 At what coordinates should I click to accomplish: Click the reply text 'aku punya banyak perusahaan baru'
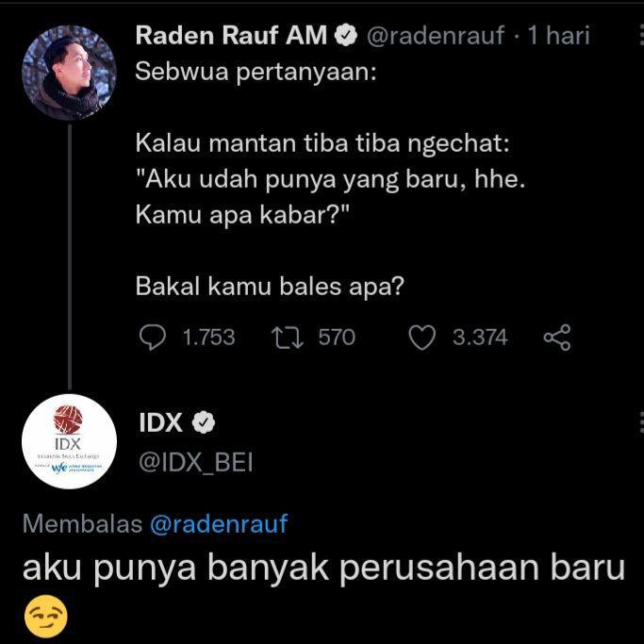pos(323,569)
